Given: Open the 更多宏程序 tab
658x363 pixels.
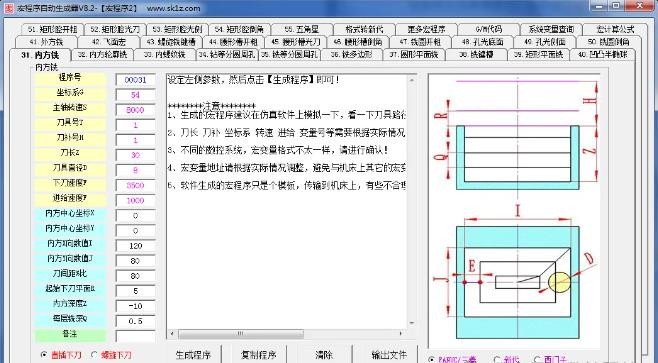Looking at the screenshot, I should click(x=426, y=29).
